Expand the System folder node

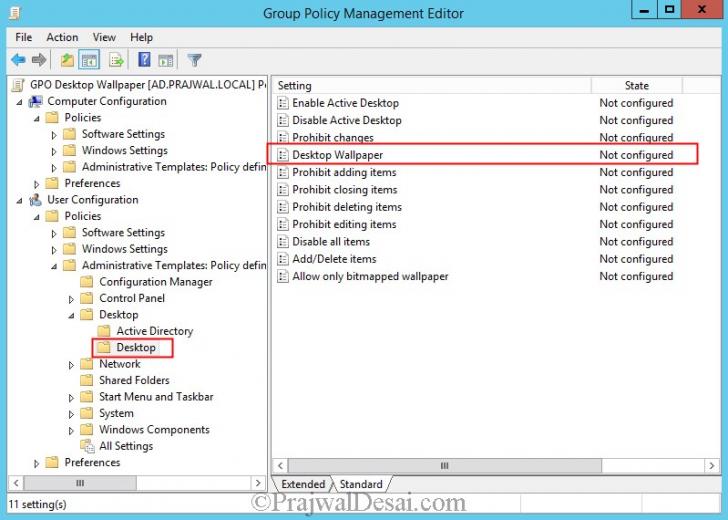click(x=71, y=414)
